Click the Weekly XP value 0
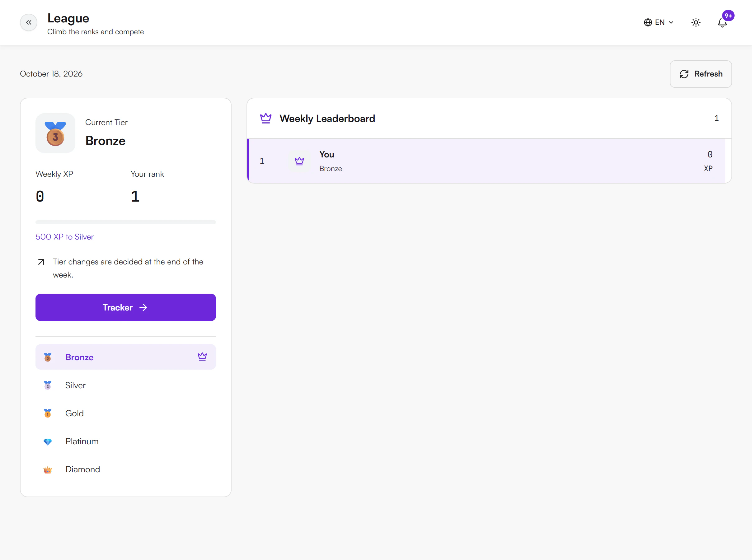 (40, 196)
